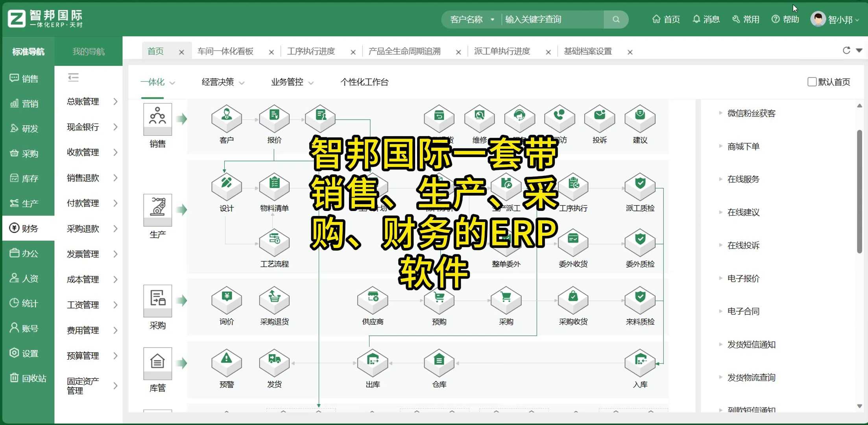The width and height of the screenshot is (868, 425).
Task: Open the 投诉 complaint icon
Action: [x=599, y=118]
